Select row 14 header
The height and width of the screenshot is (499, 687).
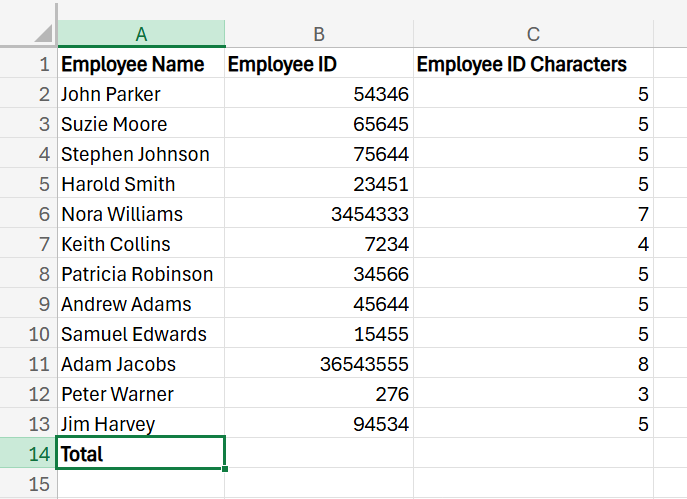(x=28, y=454)
